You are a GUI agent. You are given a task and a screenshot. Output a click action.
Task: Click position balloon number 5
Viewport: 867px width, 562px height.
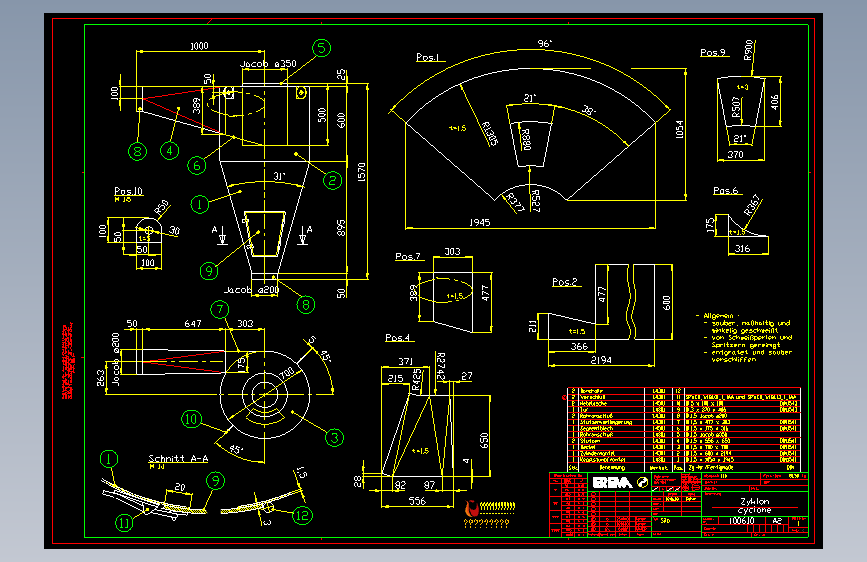[x=321, y=48]
